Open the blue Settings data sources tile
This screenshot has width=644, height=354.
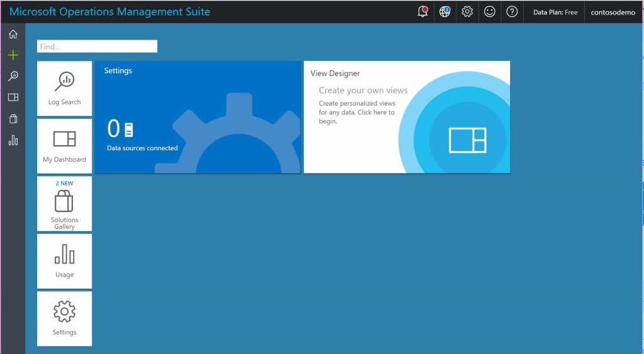(197, 117)
